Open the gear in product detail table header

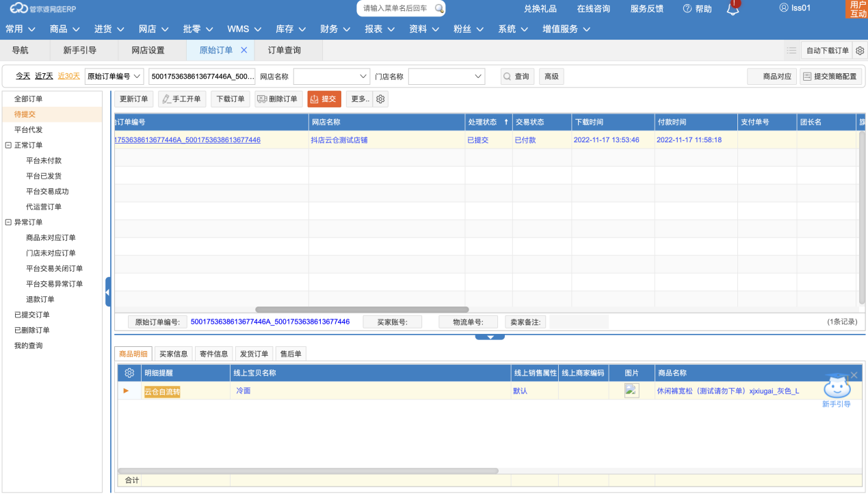129,373
